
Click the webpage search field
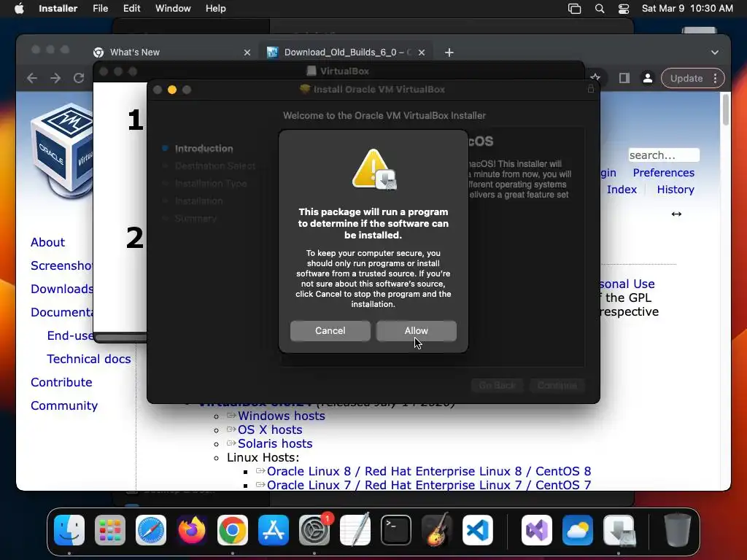pyautogui.click(x=664, y=155)
